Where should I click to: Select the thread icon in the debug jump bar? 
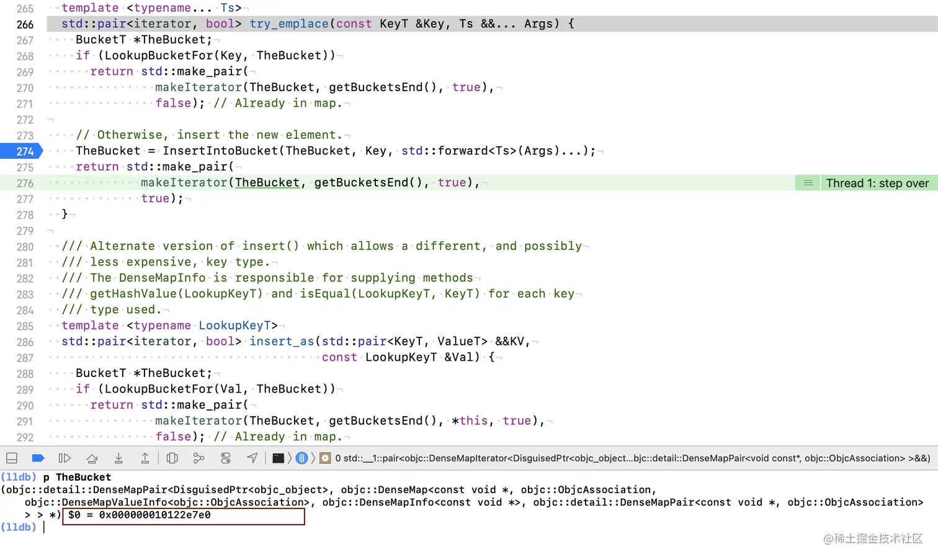coord(301,458)
